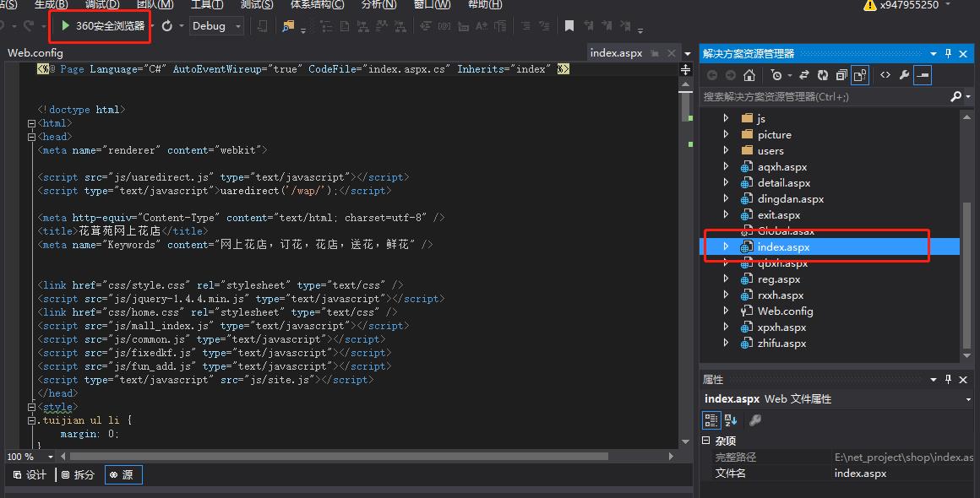Click Sync with Active Document icon
The width and height of the screenshot is (980, 498).
[803, 75]
